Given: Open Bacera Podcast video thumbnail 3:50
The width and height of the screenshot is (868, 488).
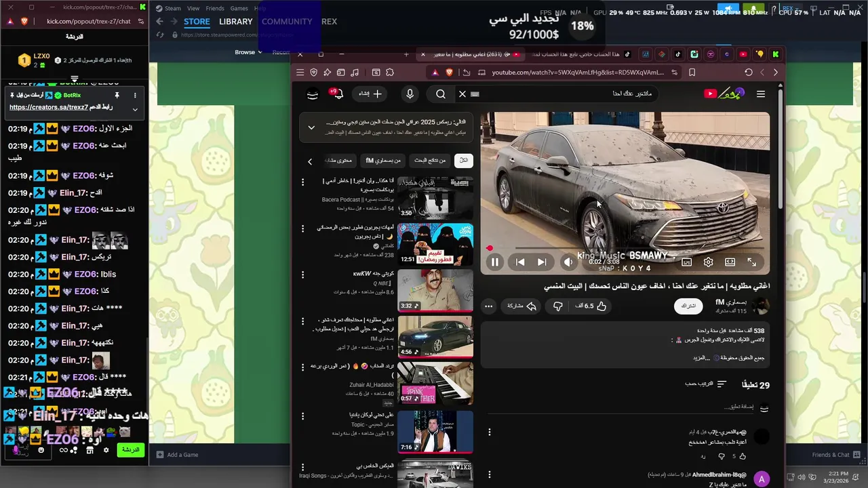Looking at the screenshot, I should [435, 197].
